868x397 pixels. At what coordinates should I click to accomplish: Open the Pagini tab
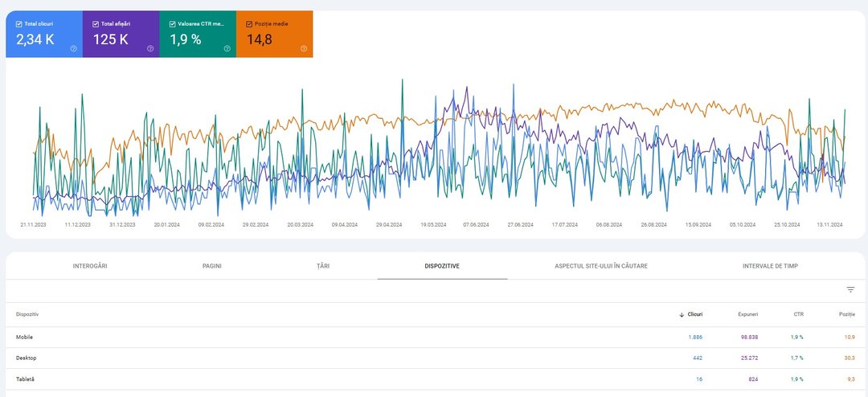point(212,265)
